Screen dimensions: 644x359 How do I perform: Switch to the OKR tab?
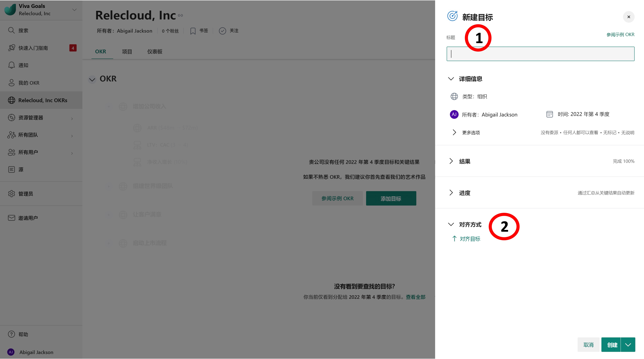(101, 51)
